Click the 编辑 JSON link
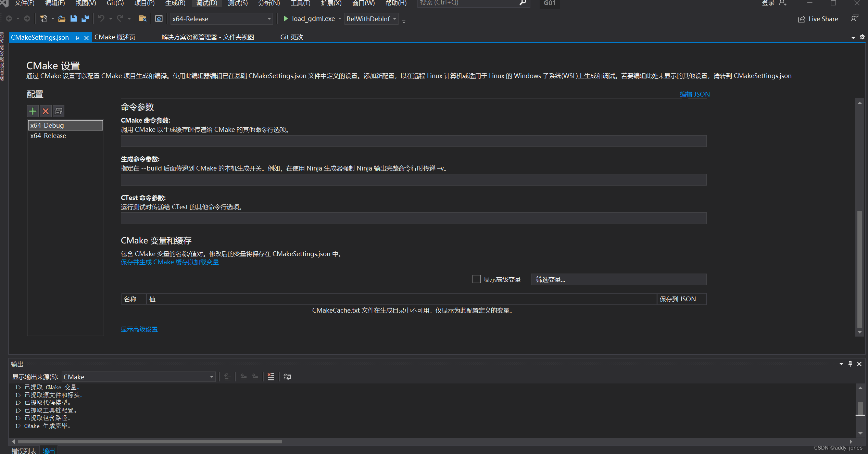The image size is (868, 454). tap(694, 94)
